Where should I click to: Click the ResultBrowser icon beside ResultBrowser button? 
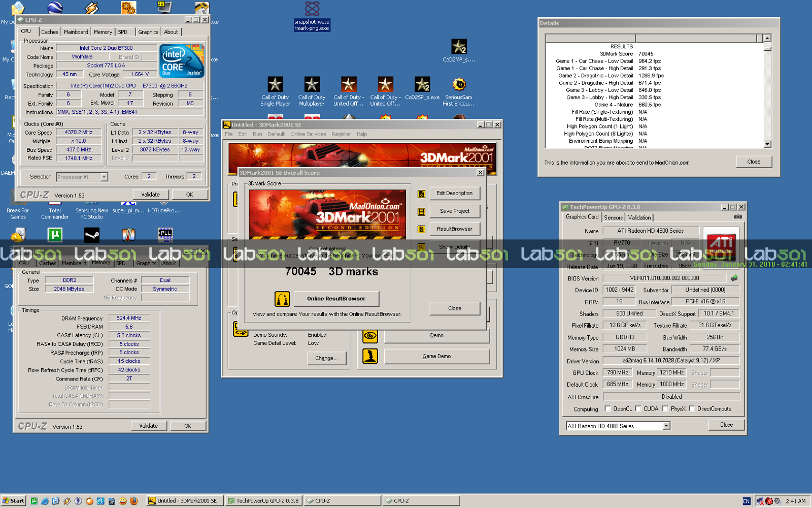[x=421, y=229]
